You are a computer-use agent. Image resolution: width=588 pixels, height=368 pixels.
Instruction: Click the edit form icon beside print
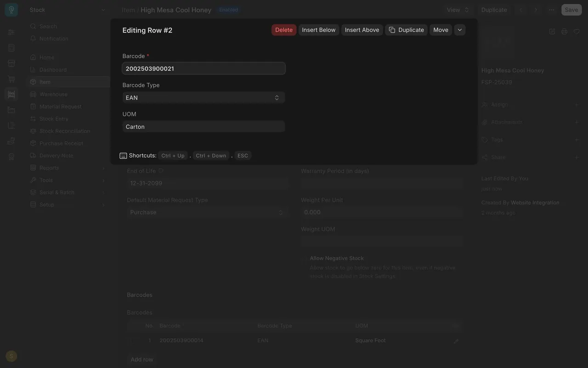(552, 31)
